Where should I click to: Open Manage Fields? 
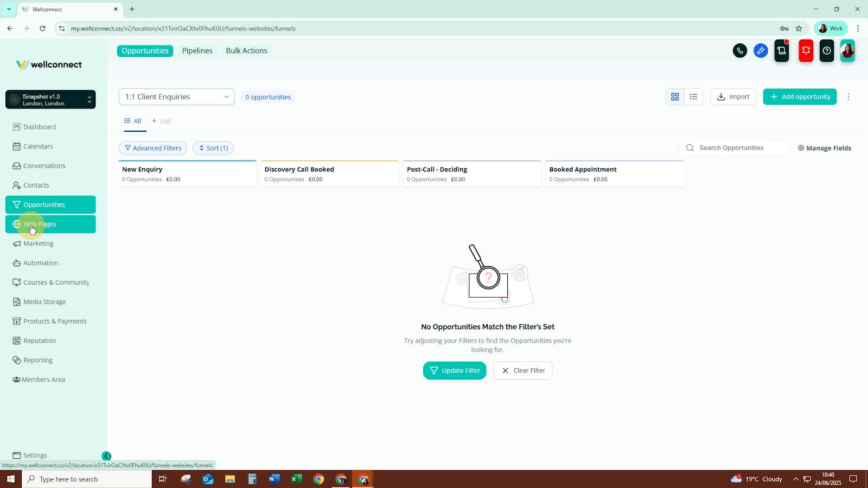pos(824,148)
